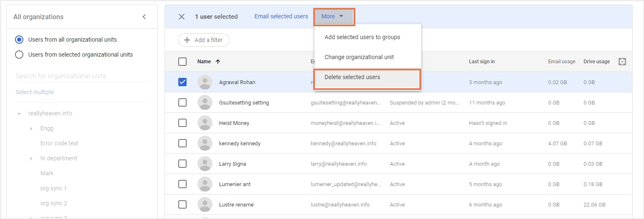Choose Delete selected users
This screenshot has height=219, width=644.
click(x=352, y=77)
